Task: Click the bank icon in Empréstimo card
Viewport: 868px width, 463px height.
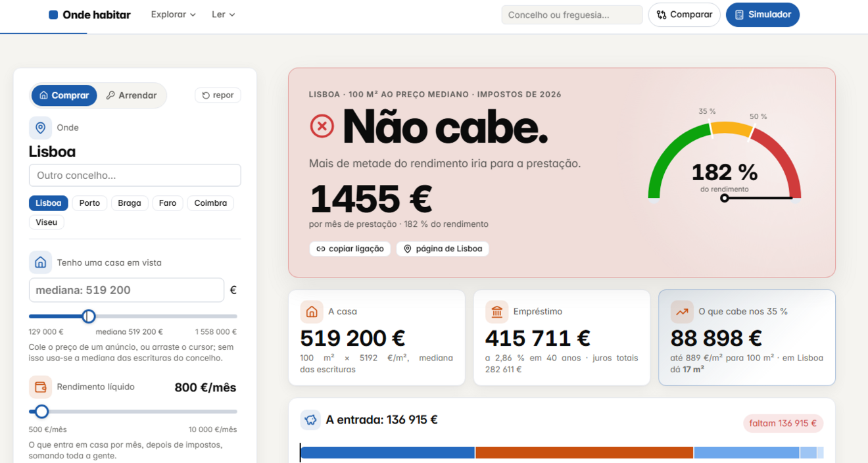Action: [x=496, y=312]
